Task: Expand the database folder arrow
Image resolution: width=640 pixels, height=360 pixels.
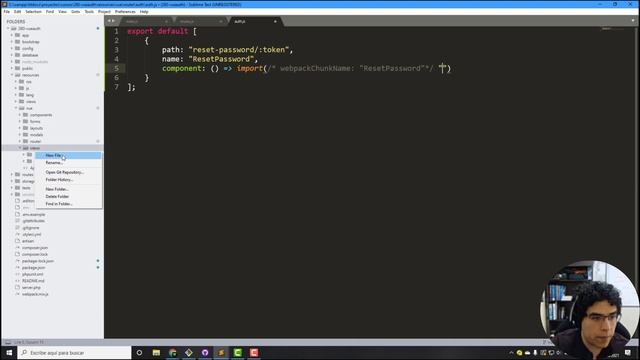Action: (x=12, y=55)
